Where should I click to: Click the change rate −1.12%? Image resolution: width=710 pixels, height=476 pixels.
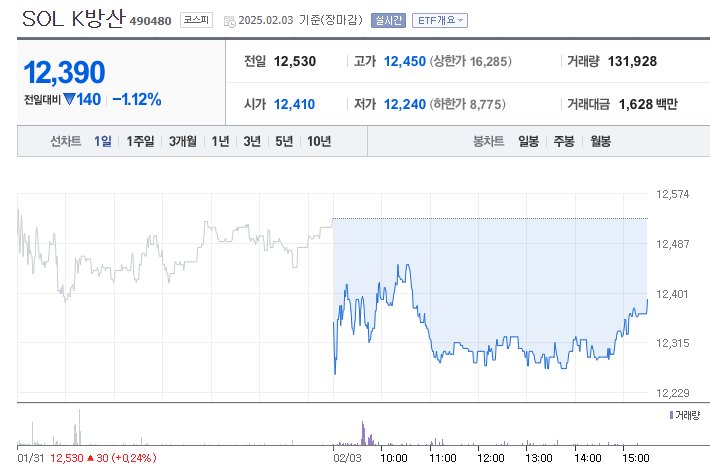coord(137,100)
